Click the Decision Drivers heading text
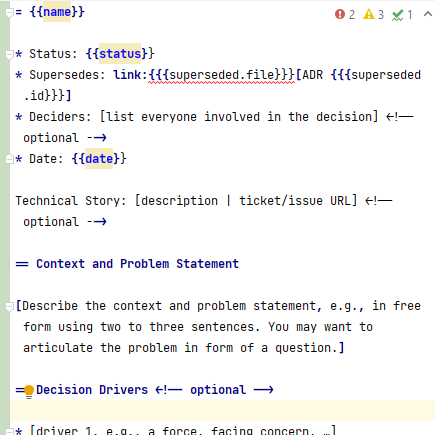Screen dimensions: 435x435 point(92,390)
